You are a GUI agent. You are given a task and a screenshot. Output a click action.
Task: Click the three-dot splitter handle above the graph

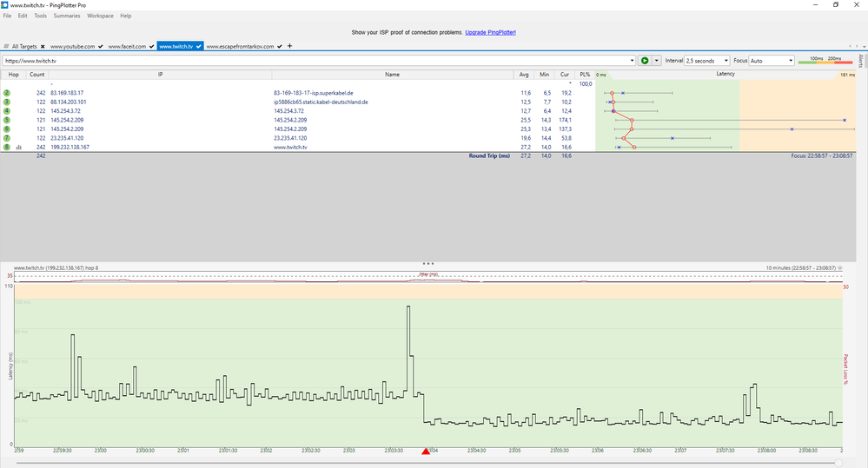427,264
